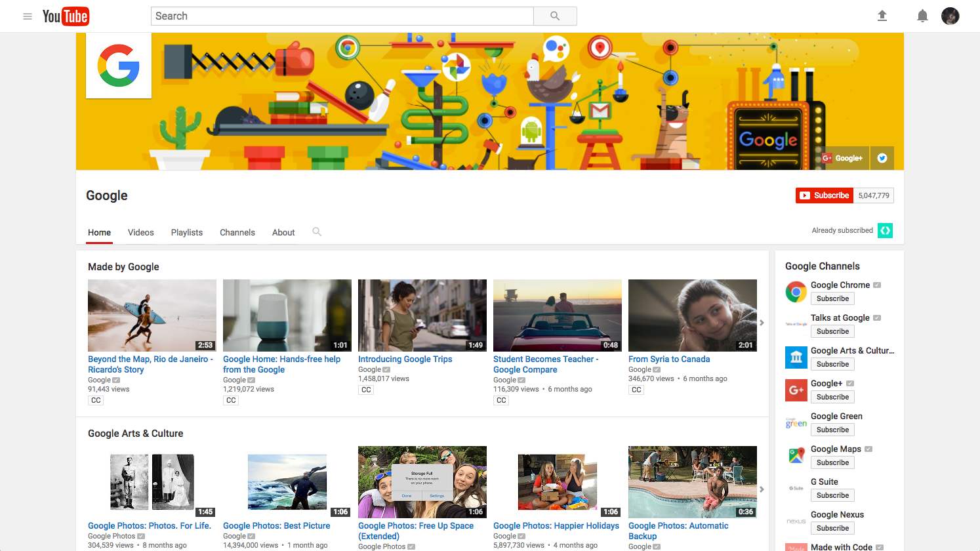The width and height of the screenshot is (980, 551).
Task: Subscribe to Google Arts & Culture channel
Action: coord(832,364)
